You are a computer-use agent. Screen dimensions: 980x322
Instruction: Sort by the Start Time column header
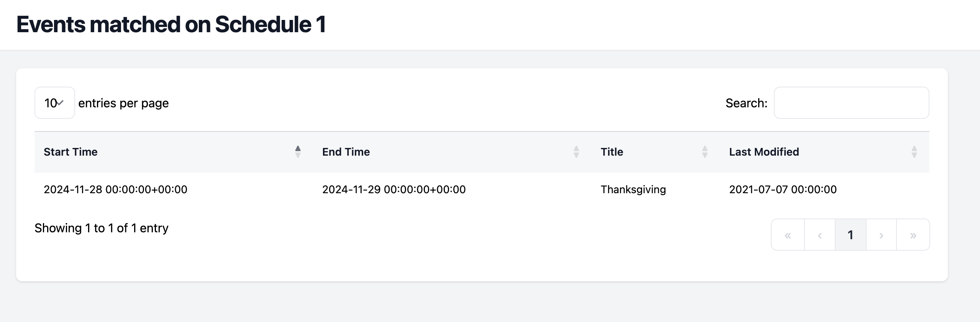70,152
